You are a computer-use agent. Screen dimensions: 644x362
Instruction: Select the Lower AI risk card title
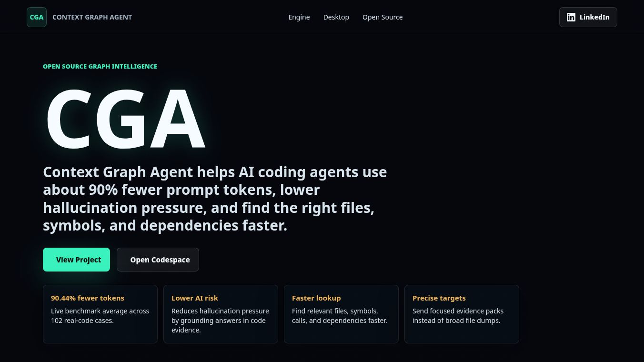pyautogui.click(x=195, y=298)
